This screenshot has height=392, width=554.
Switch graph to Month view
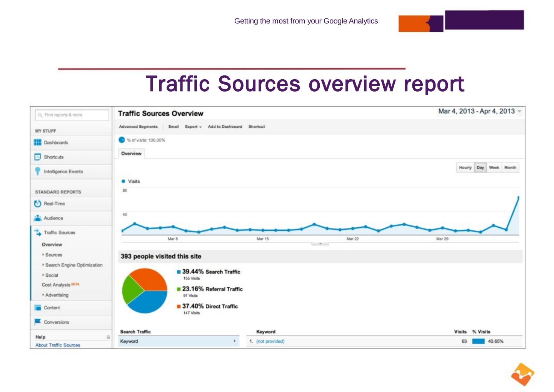[510, 168]
